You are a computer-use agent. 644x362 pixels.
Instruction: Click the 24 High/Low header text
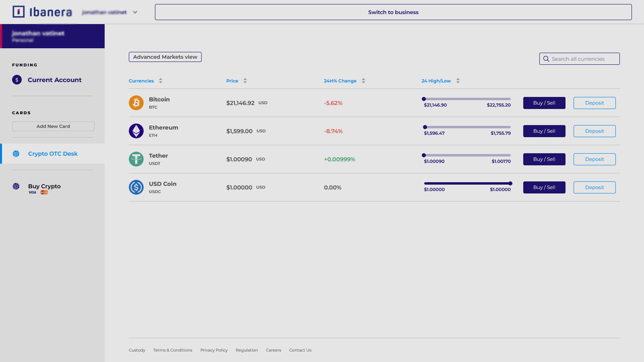tap(436, 81)
